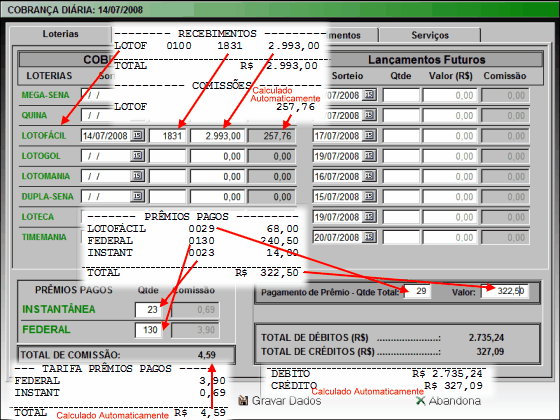Click the LOTOMANIA quantity field
This screenshot has height=420, width=560.
168,176
